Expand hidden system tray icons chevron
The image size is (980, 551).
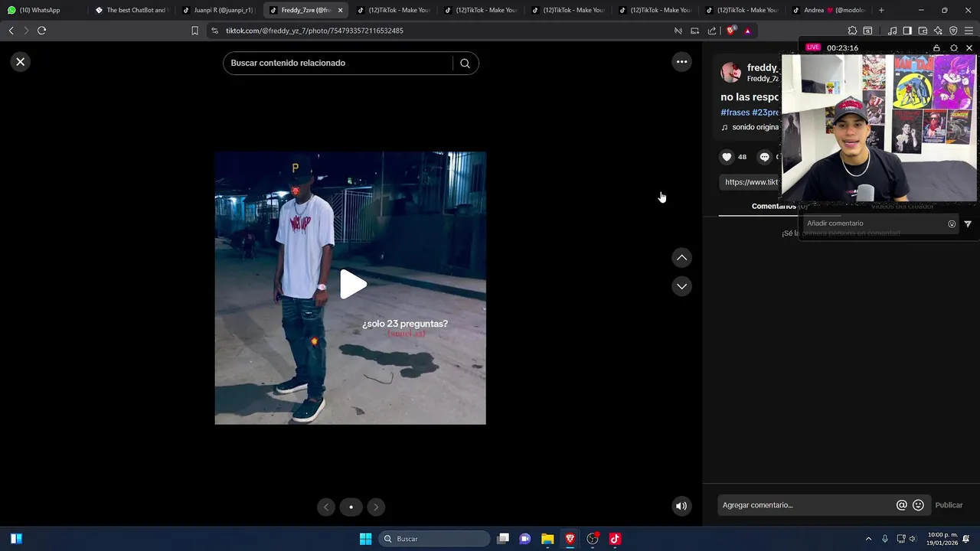tap(868, 539)
